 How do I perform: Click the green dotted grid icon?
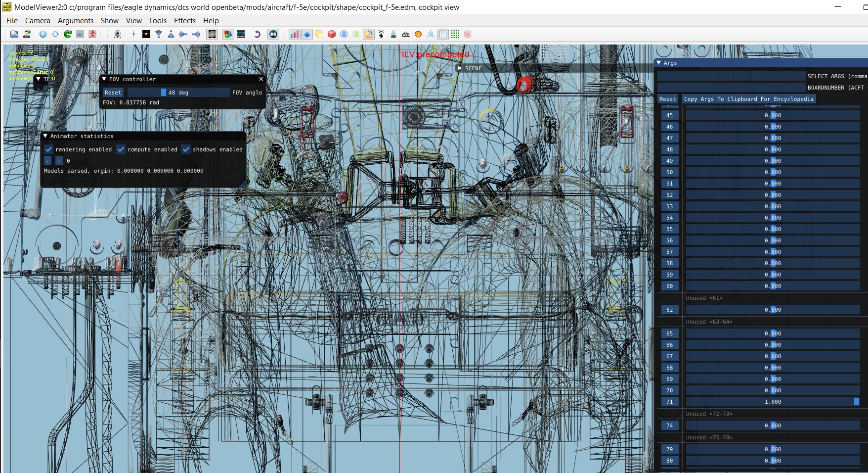click(455, 34)
